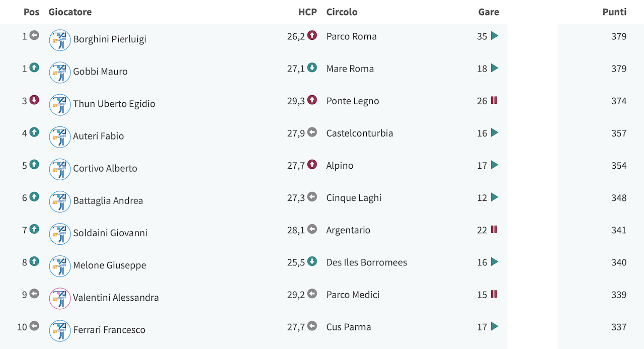Image resolution: width=644 pixels, height=349 pixels.
Task: Click the red down arrow beside position 3
Action: pyautogui.click(x=34, y=100)
